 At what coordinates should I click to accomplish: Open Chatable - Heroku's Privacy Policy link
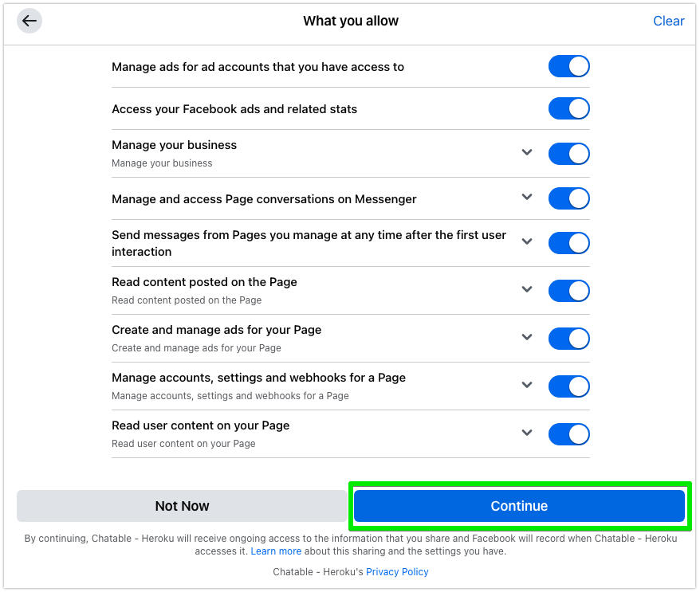397,572
